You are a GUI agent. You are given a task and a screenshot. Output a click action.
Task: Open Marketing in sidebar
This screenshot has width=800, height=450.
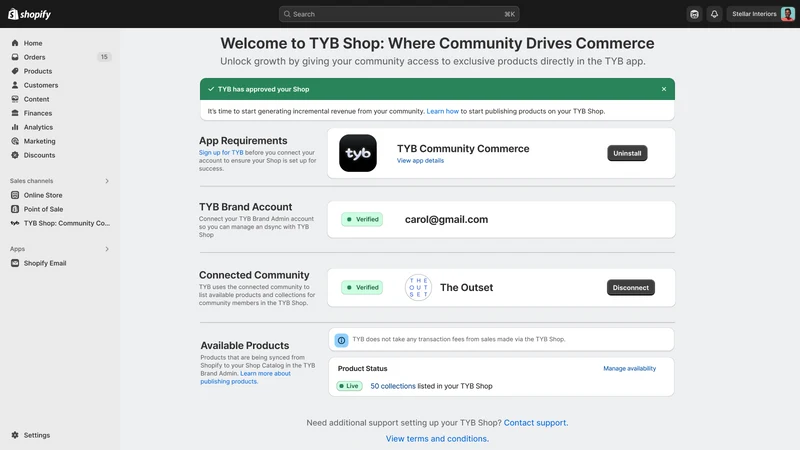tap(39, 141)
